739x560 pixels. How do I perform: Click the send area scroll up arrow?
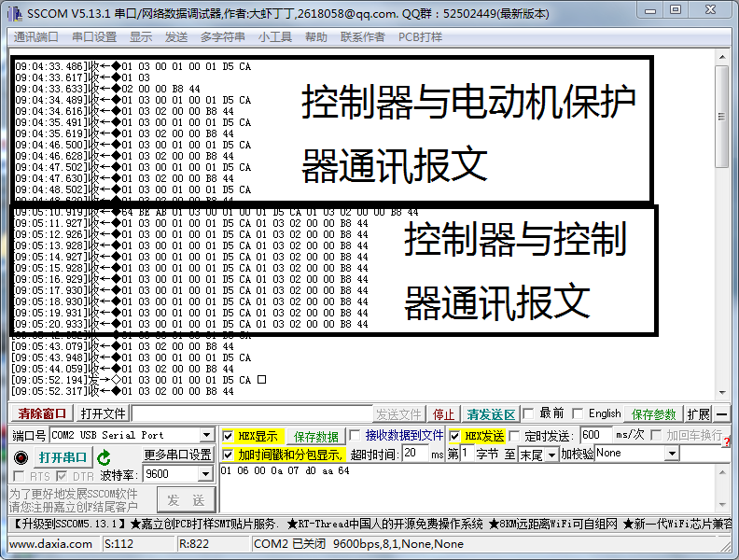tap(721, 472)
